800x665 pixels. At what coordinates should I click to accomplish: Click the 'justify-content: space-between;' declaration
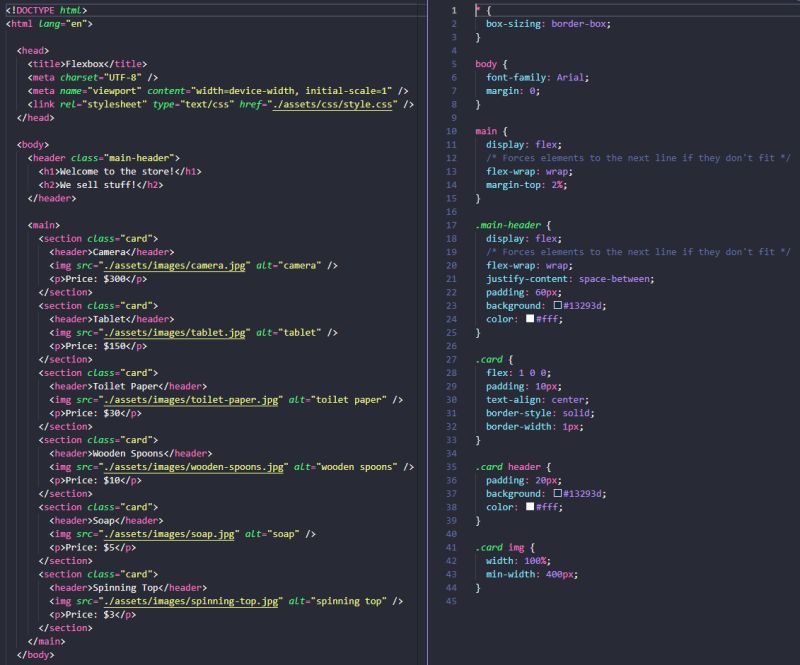tap(570, 279)
